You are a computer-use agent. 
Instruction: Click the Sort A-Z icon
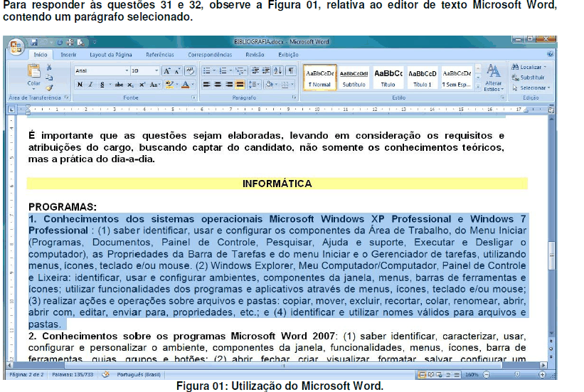point(277,70)
